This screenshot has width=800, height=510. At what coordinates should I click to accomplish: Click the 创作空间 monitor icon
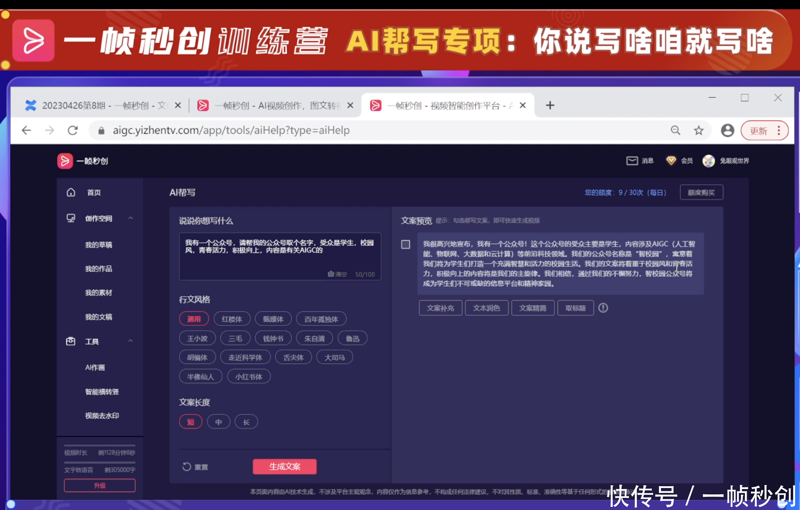click(71, 218)
